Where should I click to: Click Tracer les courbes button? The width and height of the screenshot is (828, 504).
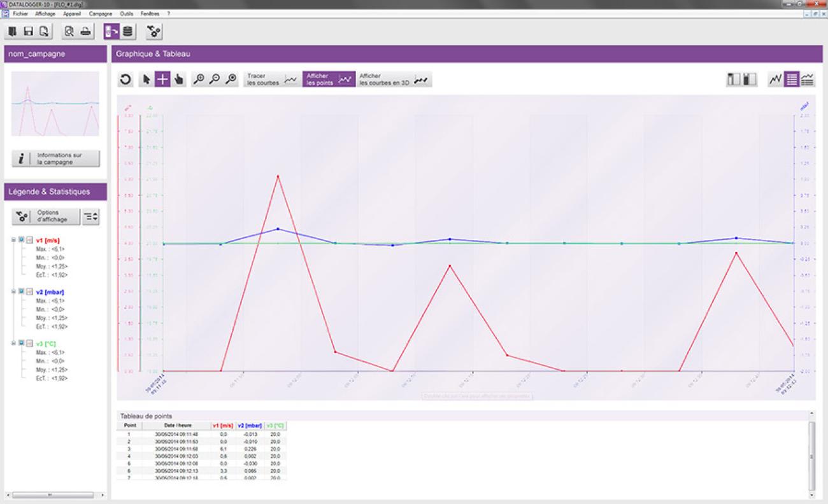pos(271,79)
